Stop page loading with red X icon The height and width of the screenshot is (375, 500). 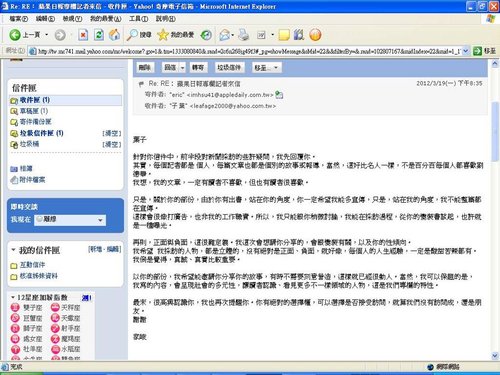click(x=83, y=35)
